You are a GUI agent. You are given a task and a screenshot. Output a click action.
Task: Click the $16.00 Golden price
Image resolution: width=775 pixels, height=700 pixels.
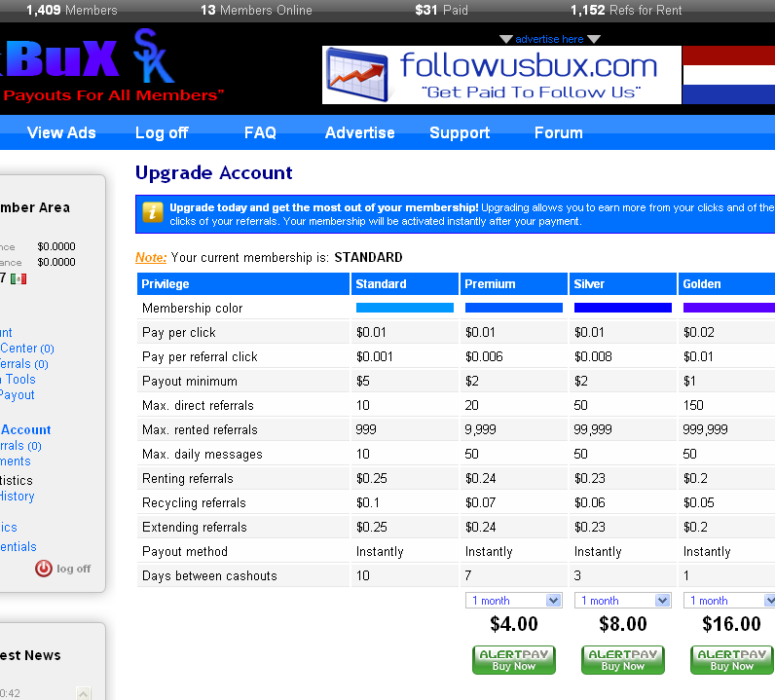pos(731,624)
